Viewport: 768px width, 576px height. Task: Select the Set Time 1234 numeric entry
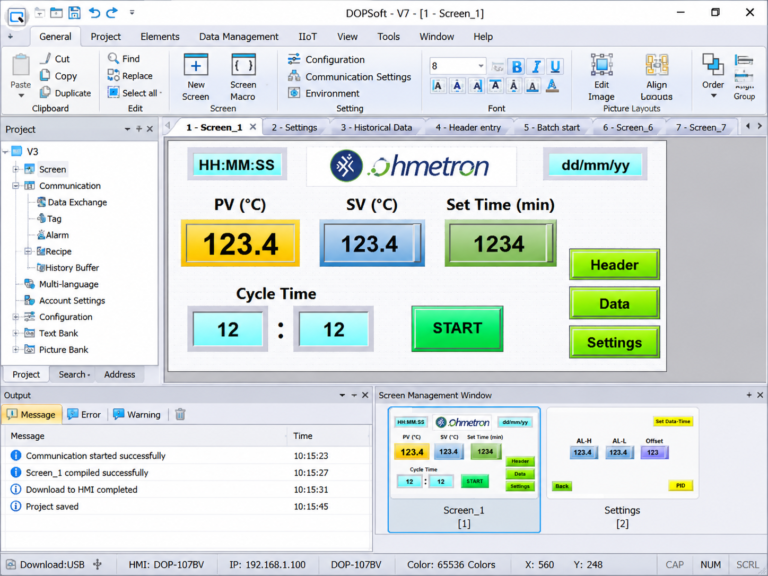500,243
